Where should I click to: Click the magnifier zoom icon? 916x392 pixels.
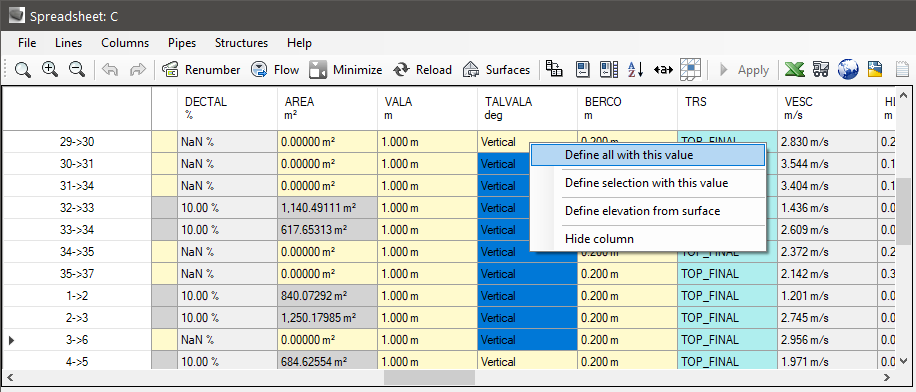click(x=23, y=70)
